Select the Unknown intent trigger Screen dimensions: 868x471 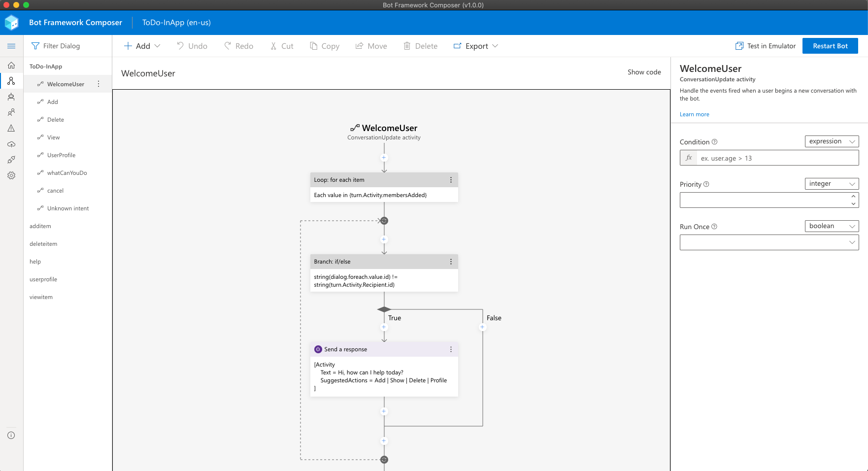(x=67, y=208)
